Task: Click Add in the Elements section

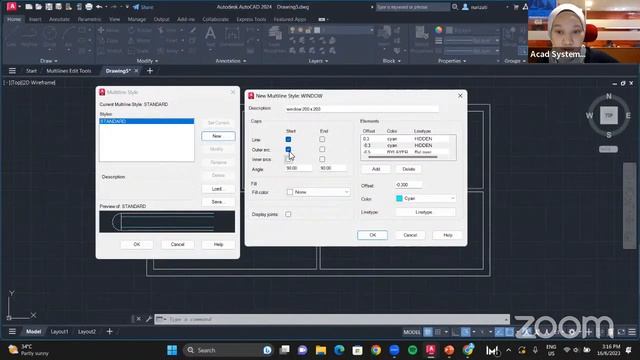Action: click(376, 169)
